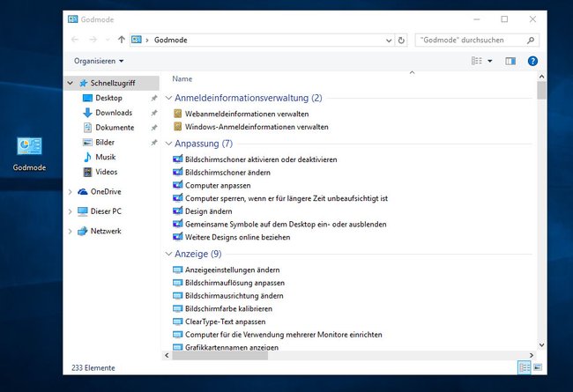
Task: Switch to details view in status bar
Action: coord(525,367)
